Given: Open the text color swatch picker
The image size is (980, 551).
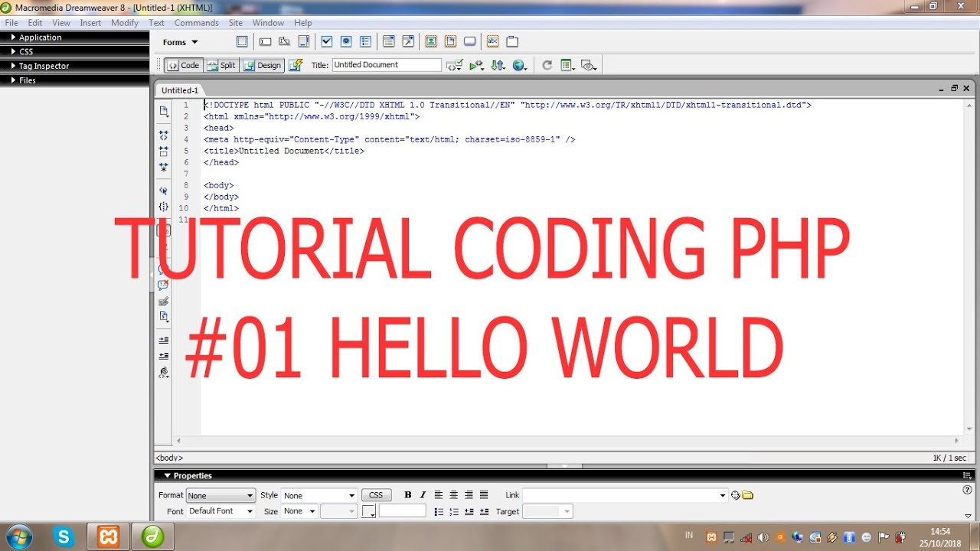Looking at the screenshot, I should click(368, 511).
